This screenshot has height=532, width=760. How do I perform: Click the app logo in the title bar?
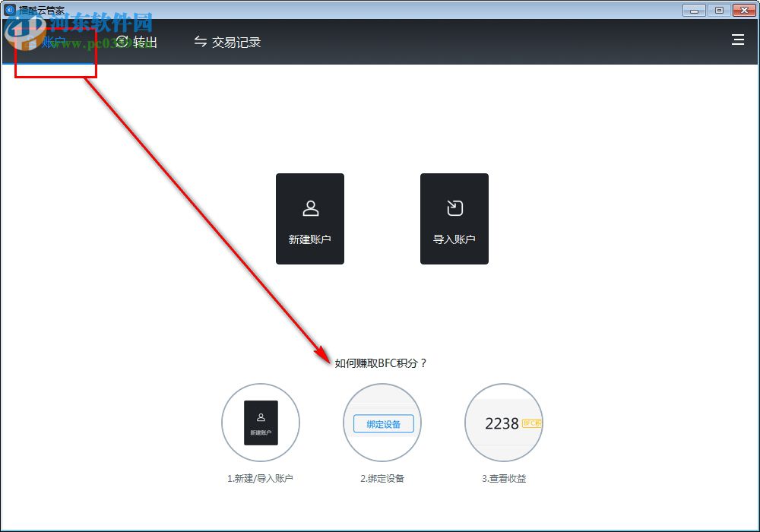pos(9,10)
